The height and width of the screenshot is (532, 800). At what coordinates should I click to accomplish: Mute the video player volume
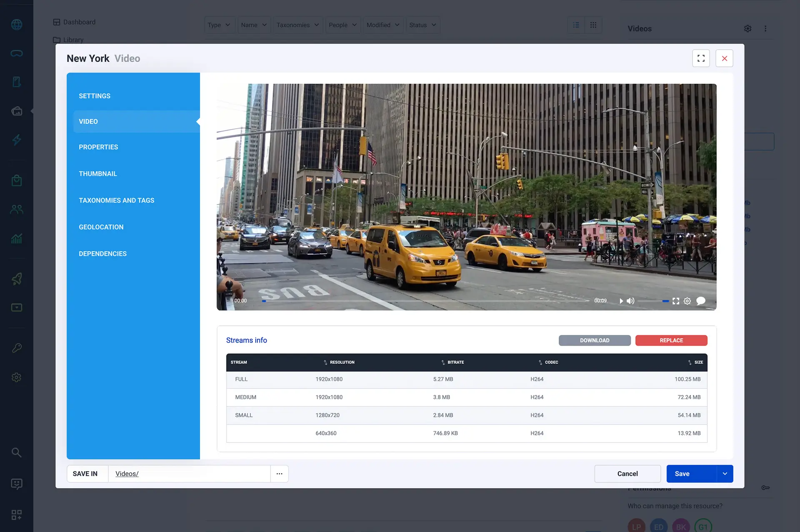[631, 301]
